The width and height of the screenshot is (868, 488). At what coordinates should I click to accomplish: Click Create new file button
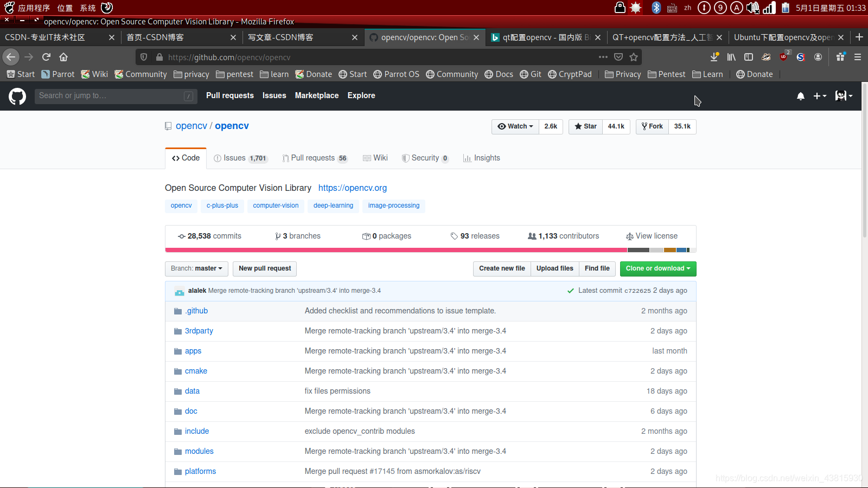502,268
